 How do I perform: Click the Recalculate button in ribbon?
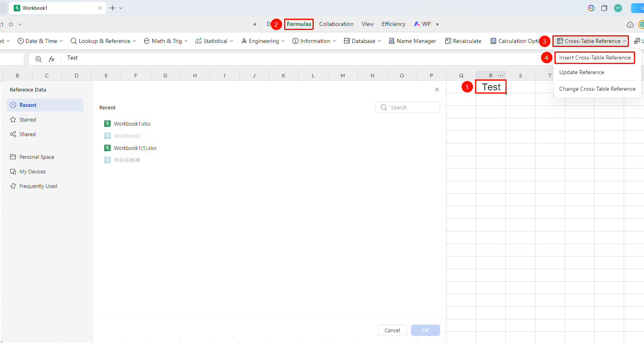pos(463,41)
